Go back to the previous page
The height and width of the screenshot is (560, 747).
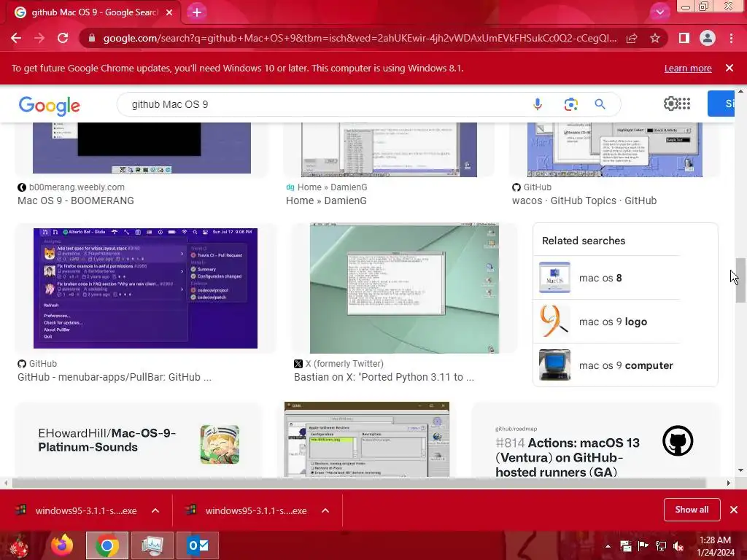tap(16, 38)
